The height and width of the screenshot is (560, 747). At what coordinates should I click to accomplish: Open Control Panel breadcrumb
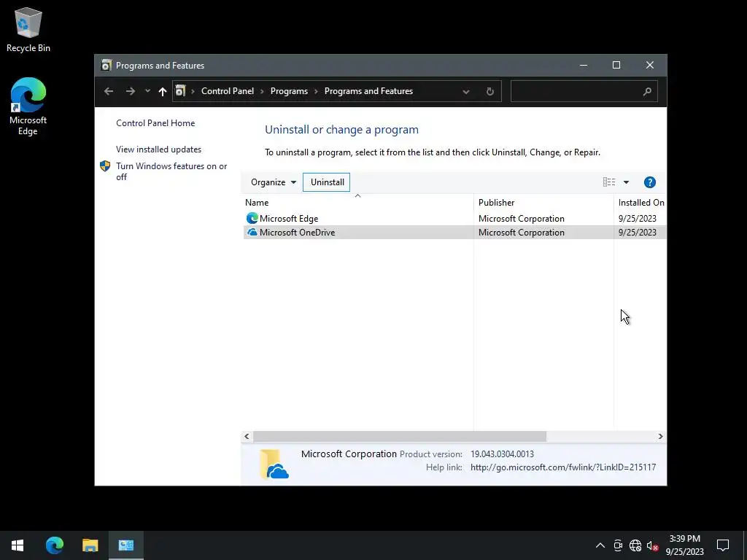pos(228,91)
